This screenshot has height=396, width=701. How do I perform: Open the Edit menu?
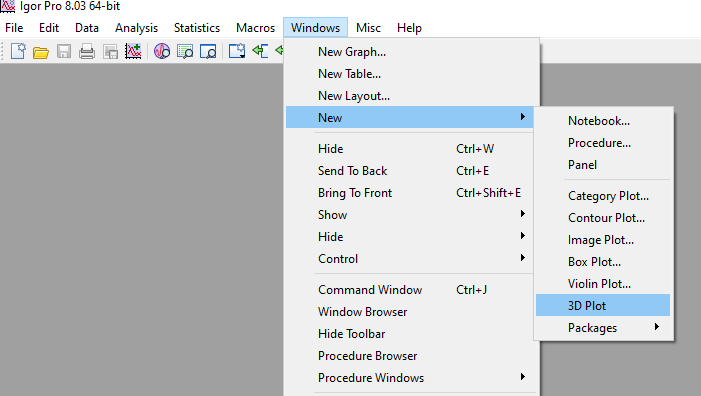(x=49, y=28)
